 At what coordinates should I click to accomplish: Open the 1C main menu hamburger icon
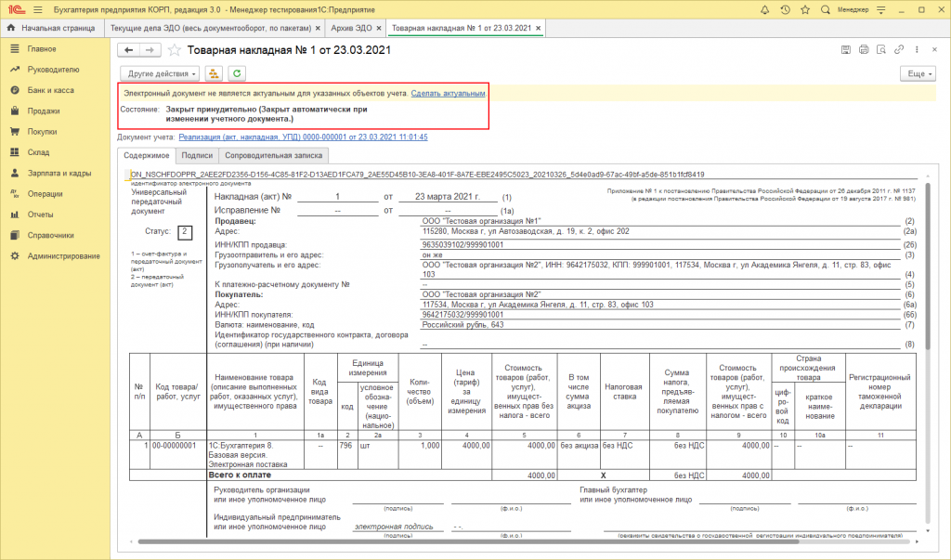pos(37,9)
